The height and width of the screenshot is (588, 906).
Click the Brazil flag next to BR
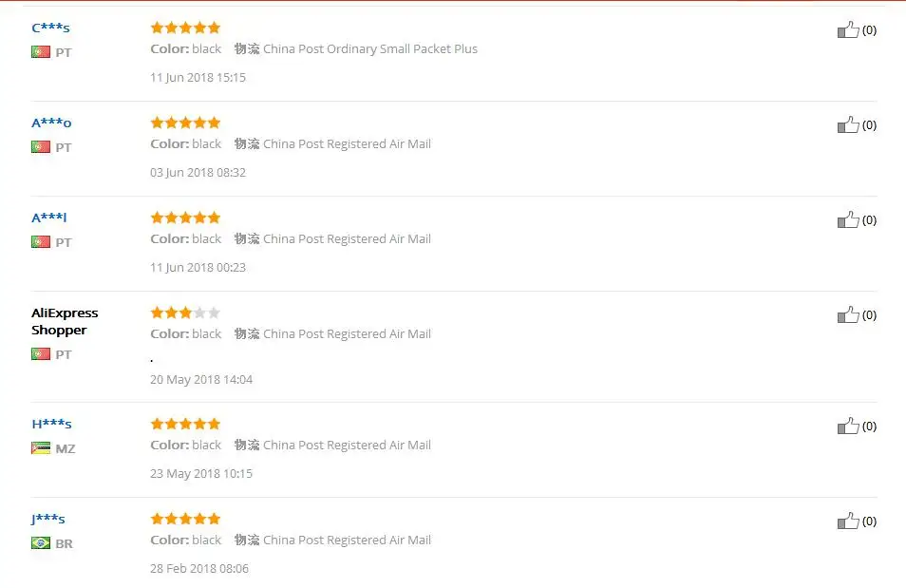pos(41,543)
